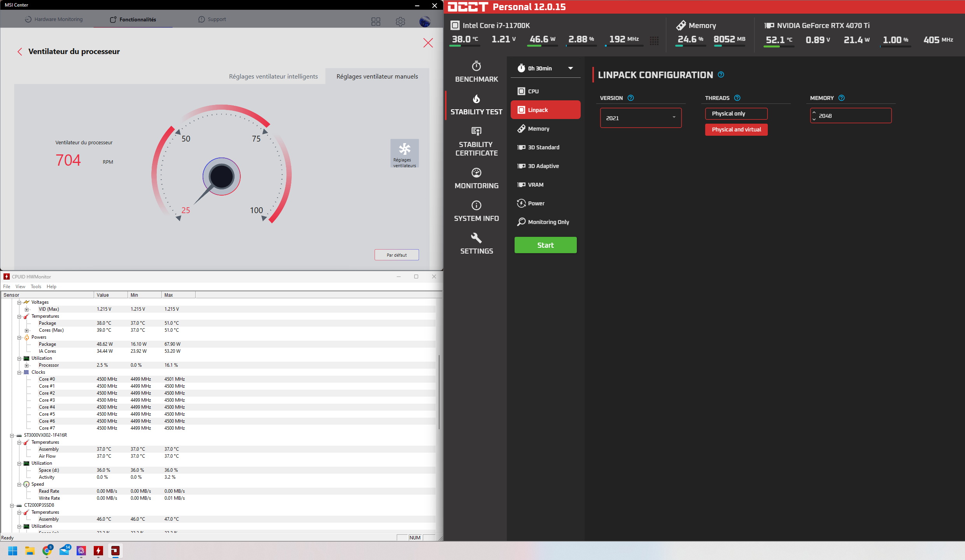This screenshot has height=560, width=965.
Task: Open the OCCT Settings wrench icon
Action: point(476,238)
